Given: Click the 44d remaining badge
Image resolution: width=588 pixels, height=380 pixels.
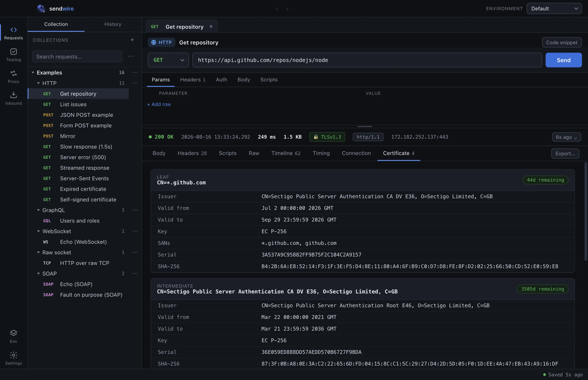Looking at the screenshot, I should 545,180.
